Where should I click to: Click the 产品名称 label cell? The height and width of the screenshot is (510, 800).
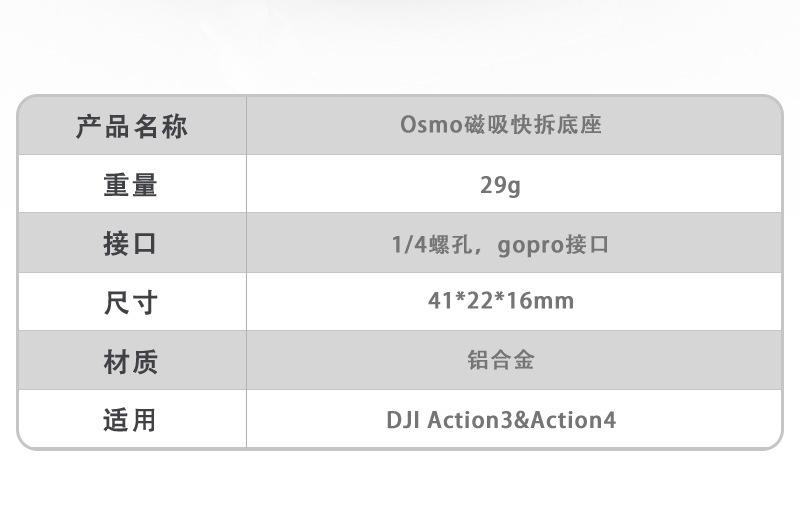[x=131, y=127]
